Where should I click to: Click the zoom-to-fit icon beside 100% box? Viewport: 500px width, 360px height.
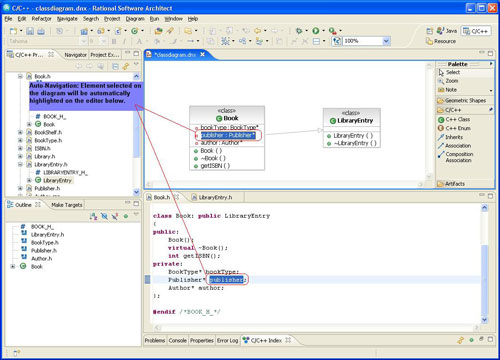[x=337, y=41]
